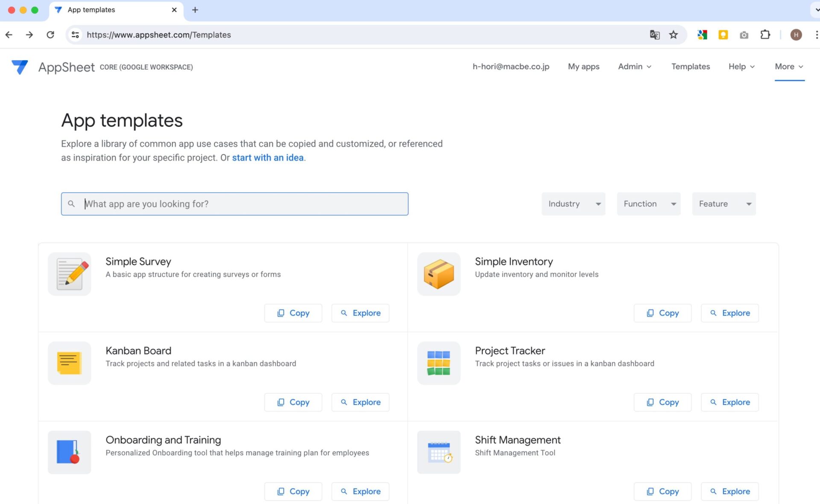Expand the Function filter dropdown
The width and height of the screenshot is (820, 504).
click(648, 204)
